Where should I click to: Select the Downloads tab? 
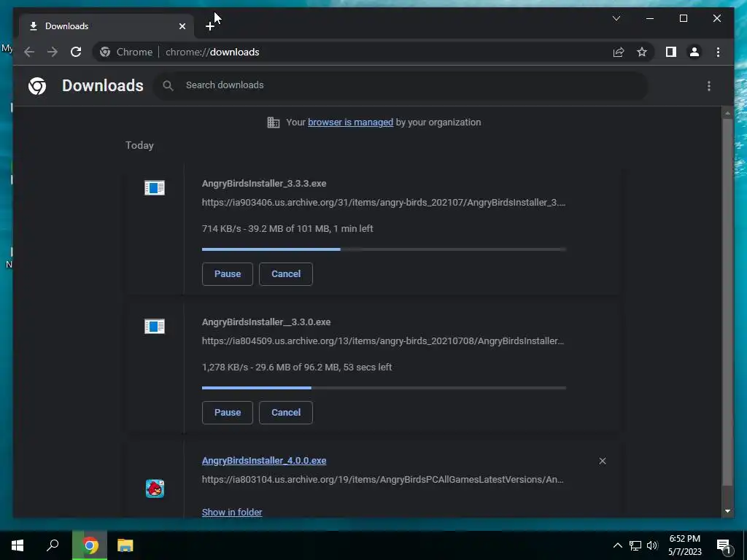coord(107,26)
